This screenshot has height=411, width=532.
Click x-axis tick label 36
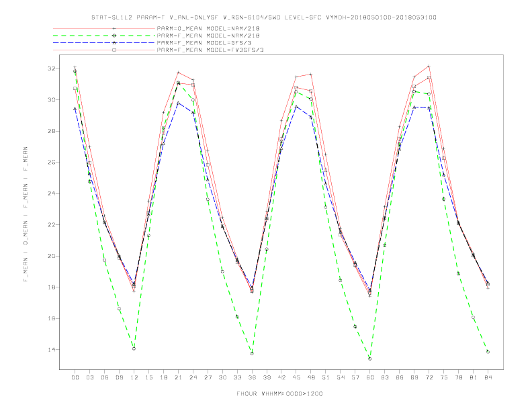252,377
